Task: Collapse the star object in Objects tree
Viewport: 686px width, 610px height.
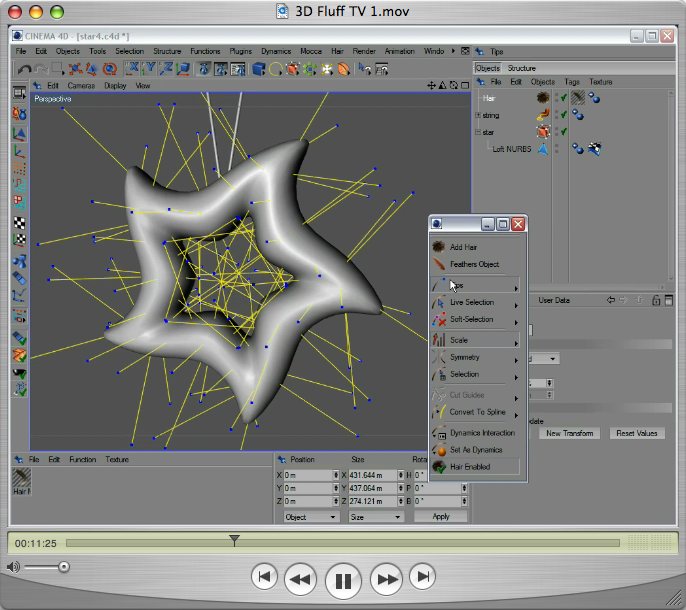Action: tap(478, 132)
